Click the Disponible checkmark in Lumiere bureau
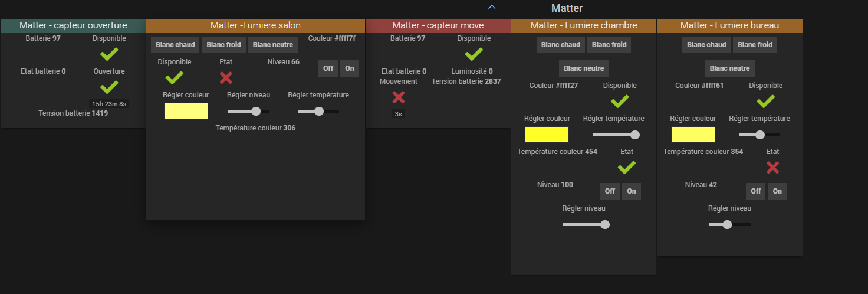The width and height of the screenshot is (868, 294). pos(765,102)
